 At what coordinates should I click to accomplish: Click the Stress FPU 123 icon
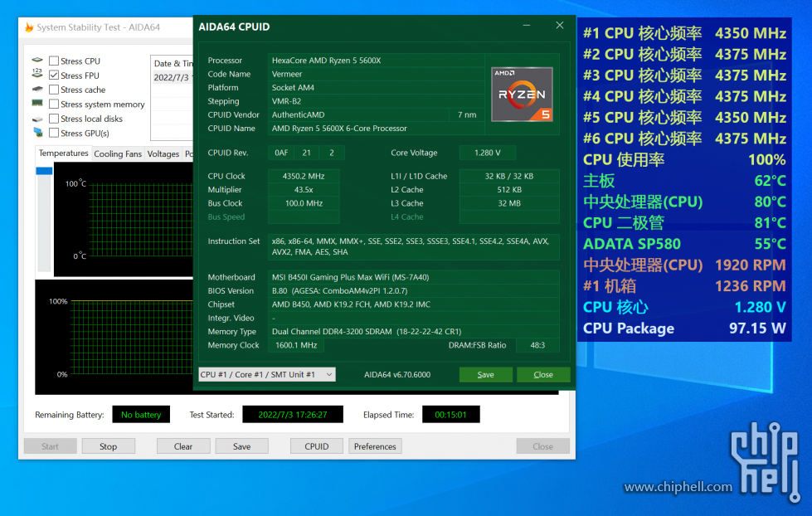(x=37, y=74)
